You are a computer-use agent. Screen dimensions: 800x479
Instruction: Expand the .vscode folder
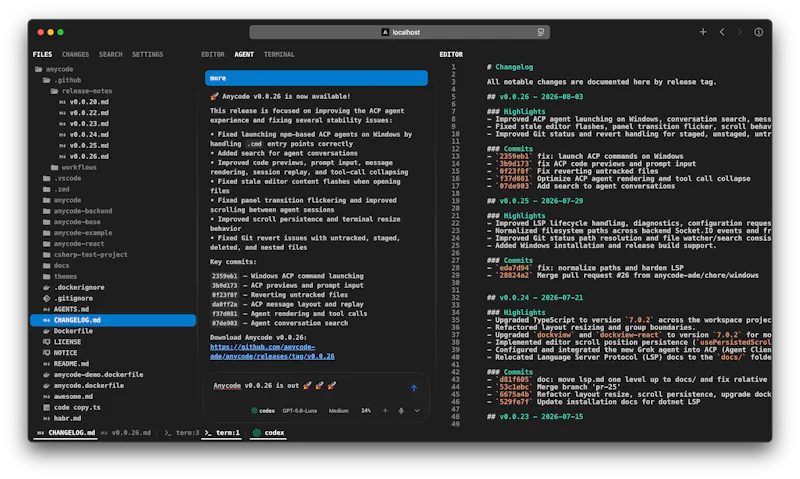click(x=62, y=178)
